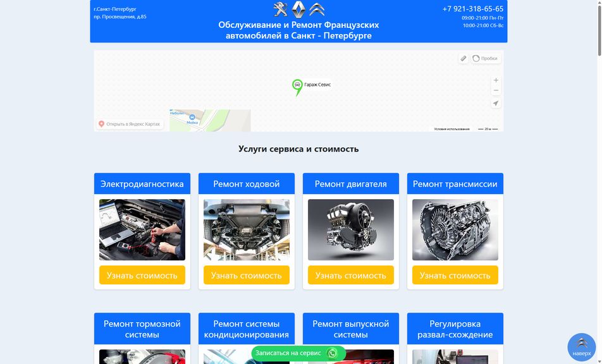Open Условия использования map terms link
The image size is (602, 364).
click(451, 130)
